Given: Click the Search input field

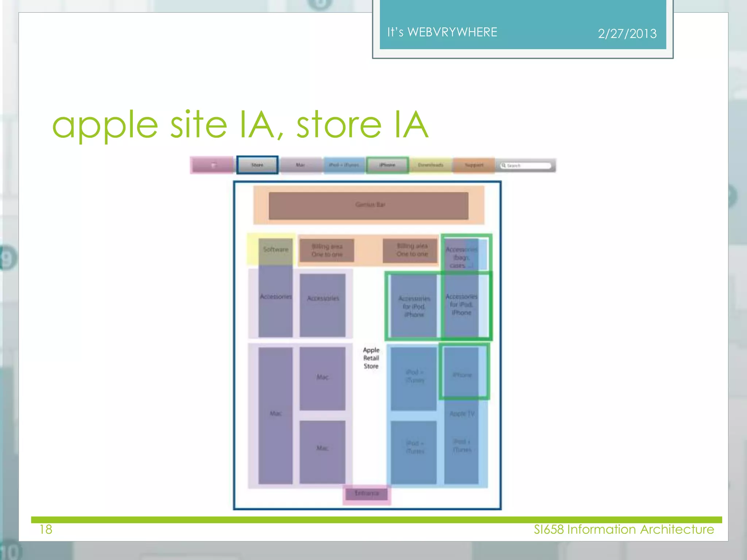Looking at the screenshot, I should [526, 166].
